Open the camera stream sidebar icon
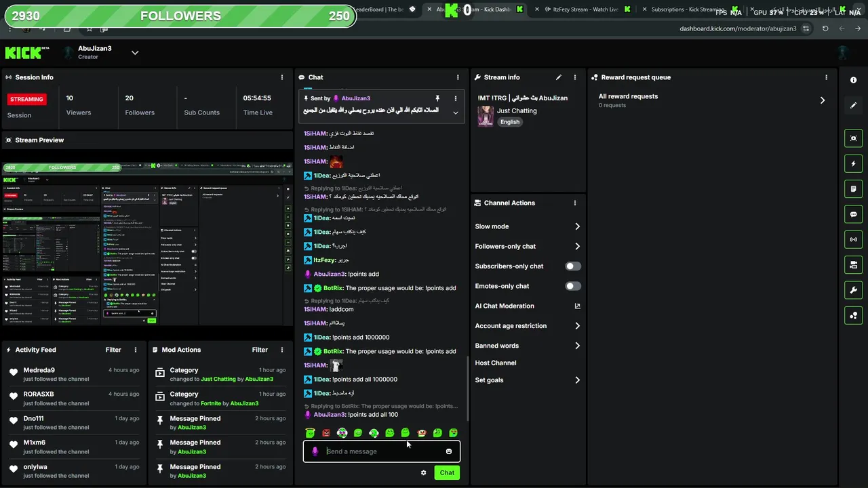 (x=853, y=264)
